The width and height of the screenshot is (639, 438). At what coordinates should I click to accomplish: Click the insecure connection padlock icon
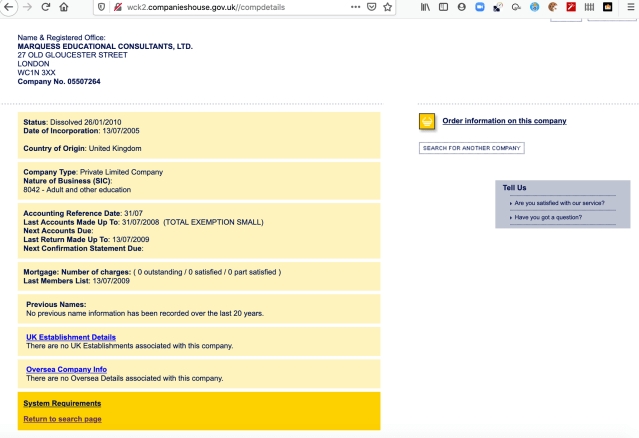coord(118,7)
